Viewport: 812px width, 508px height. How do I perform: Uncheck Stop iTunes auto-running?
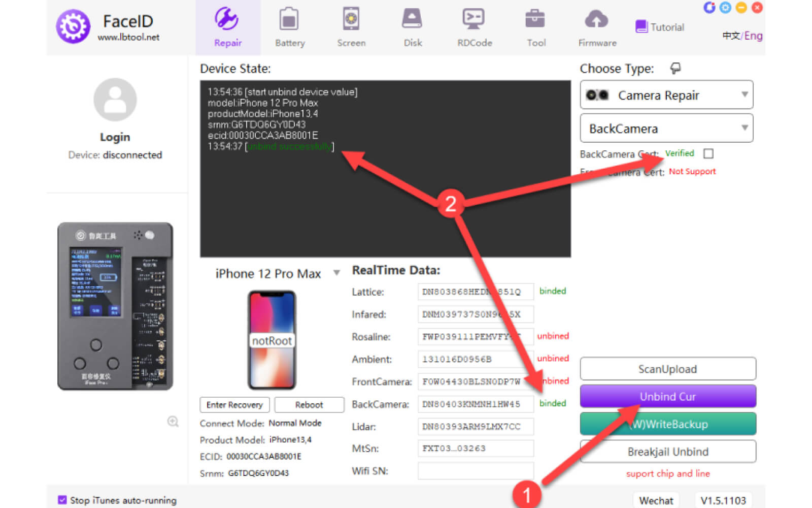(x=62, y=500)
